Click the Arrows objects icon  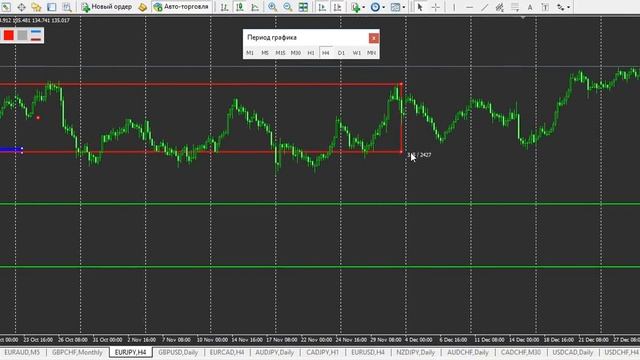pyautogui.click(x=561, y=7)
